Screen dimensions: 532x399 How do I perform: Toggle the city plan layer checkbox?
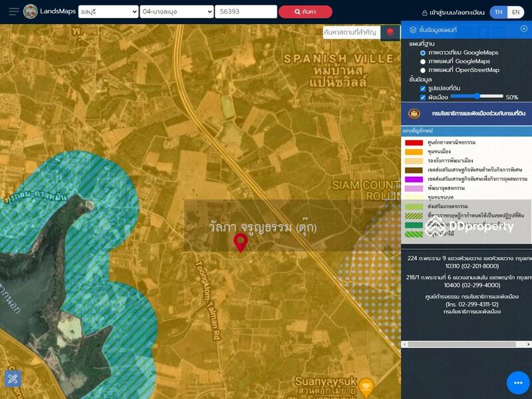pos(423,97)
